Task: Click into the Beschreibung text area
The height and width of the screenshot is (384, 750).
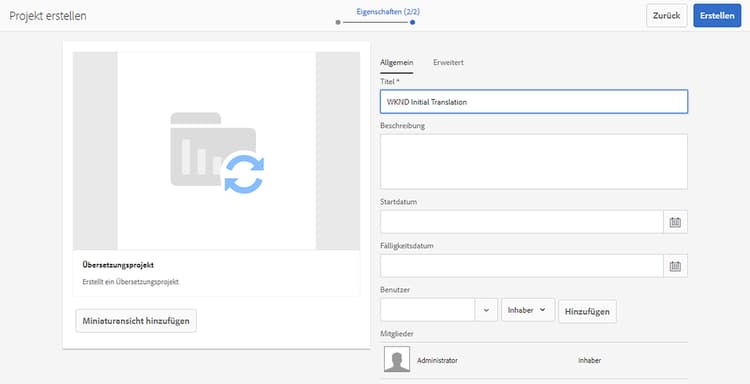Action: [x=534, y=162]
